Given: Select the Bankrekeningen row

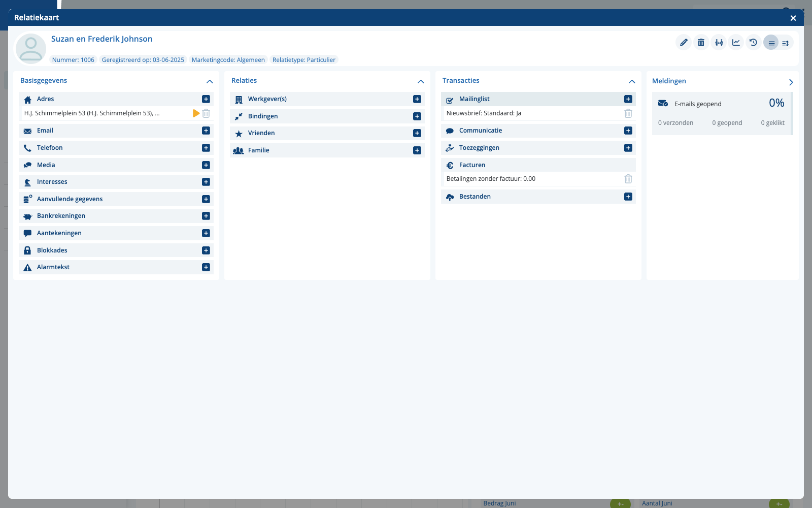Looking at the screenshot, I should click(x=116, y=216).
